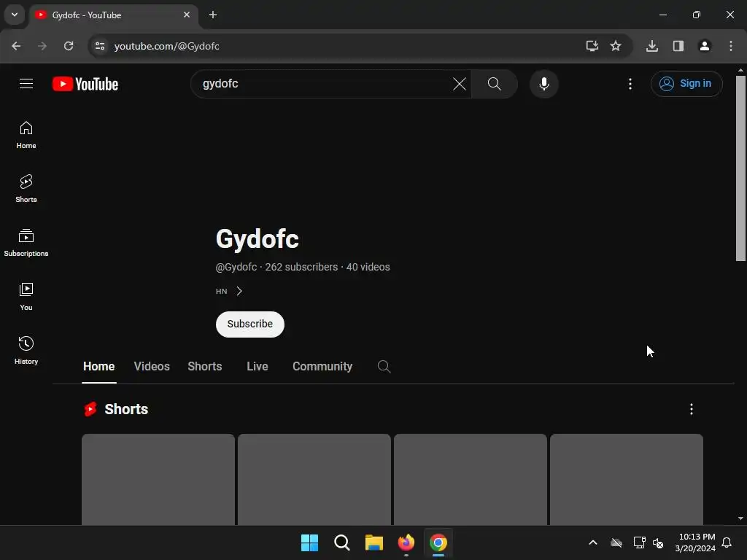Open the Windows Start menu
The image size is (747, 560).
pyautogui.click(x=309, y=542)
